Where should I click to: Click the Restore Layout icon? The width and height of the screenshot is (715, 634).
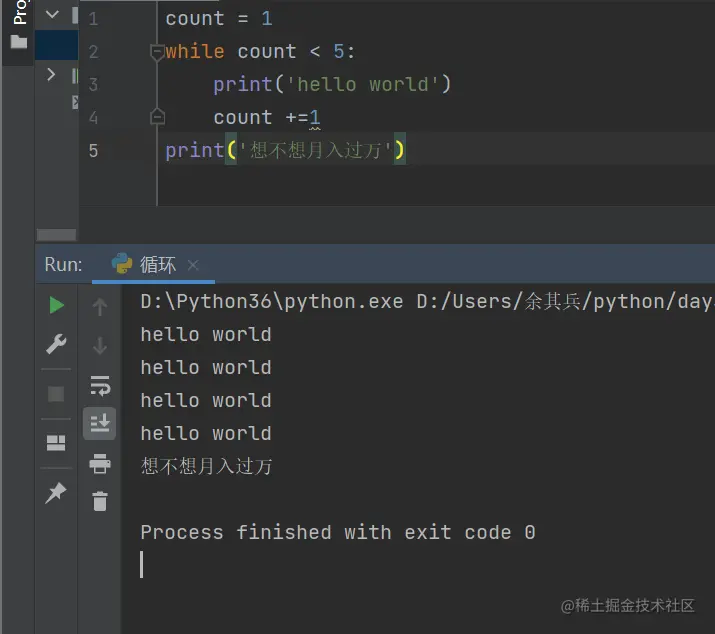click(56, 443)
